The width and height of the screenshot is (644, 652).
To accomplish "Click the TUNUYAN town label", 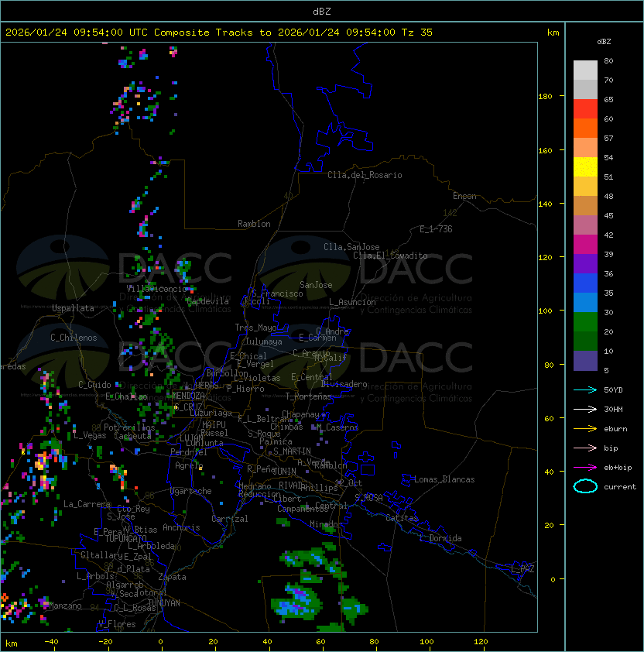I will (x=163, y=602).
